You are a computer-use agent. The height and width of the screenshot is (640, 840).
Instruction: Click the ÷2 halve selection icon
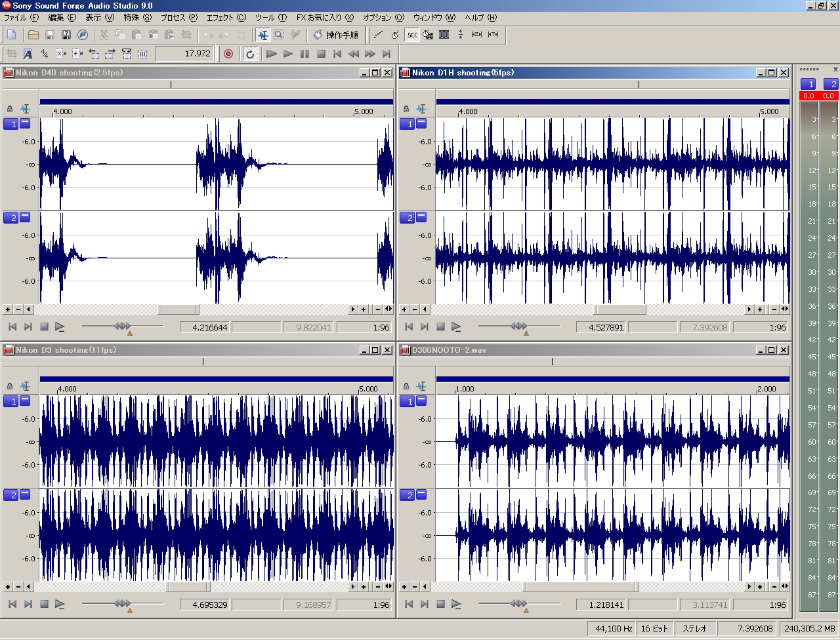(x=77, y=54)
